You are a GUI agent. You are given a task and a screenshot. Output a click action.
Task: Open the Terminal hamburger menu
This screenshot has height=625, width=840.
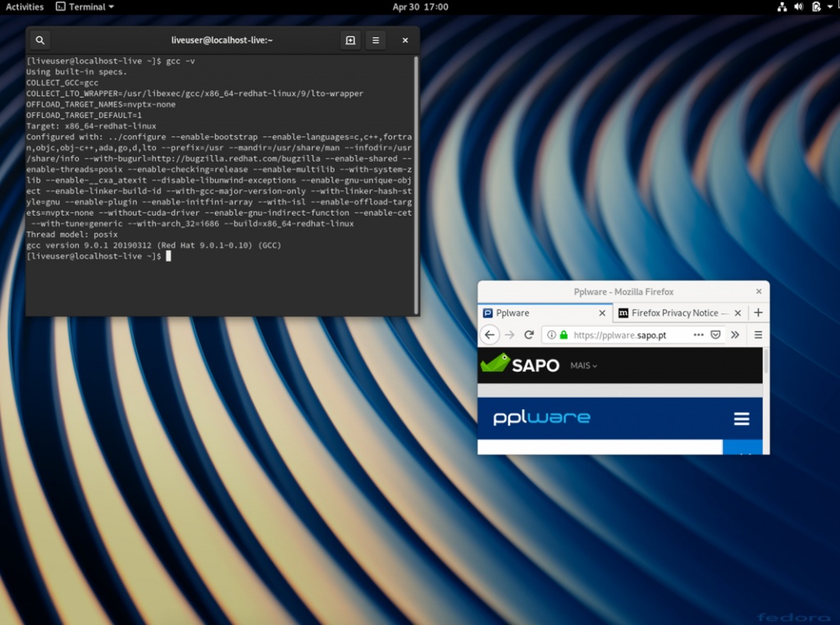pos(375,39)
